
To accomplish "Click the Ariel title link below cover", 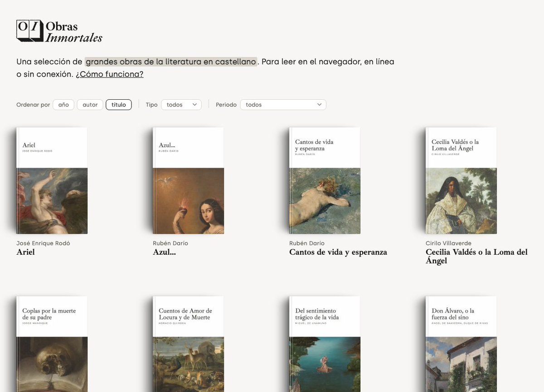I will click(25, 252).
